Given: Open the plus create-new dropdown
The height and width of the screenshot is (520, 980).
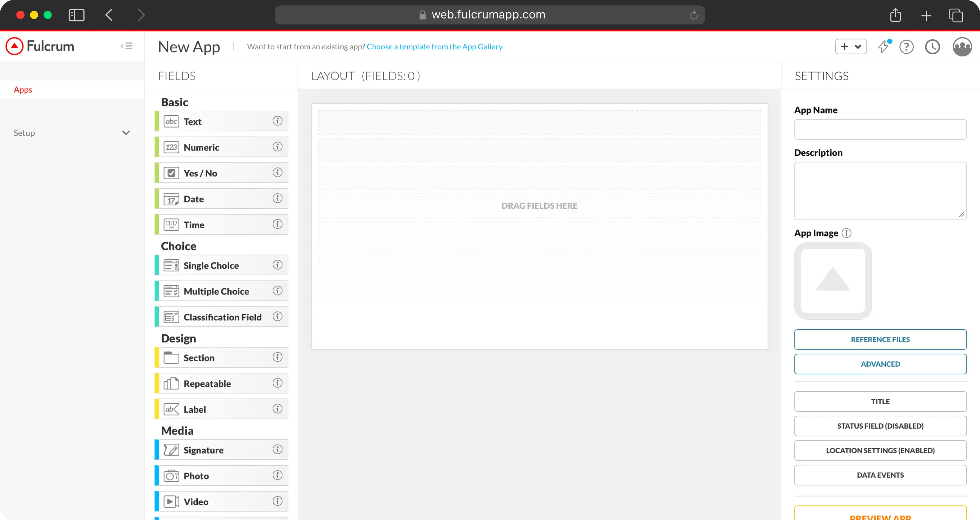Looking at the screenshot, I should point(850,47).
